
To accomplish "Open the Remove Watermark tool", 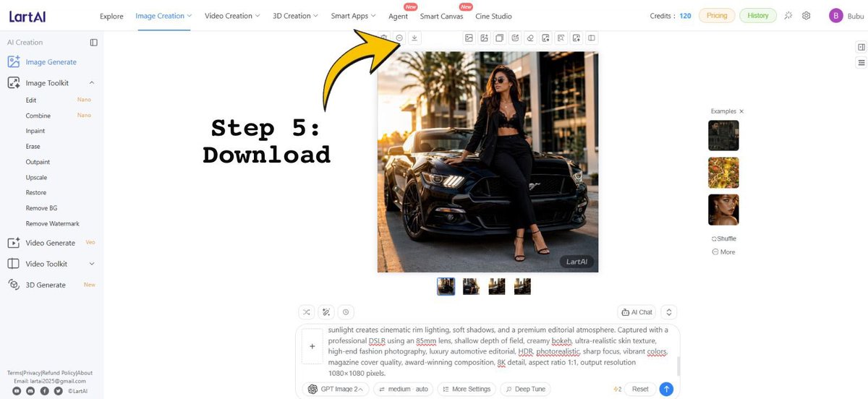I will (x=53, y=223).
